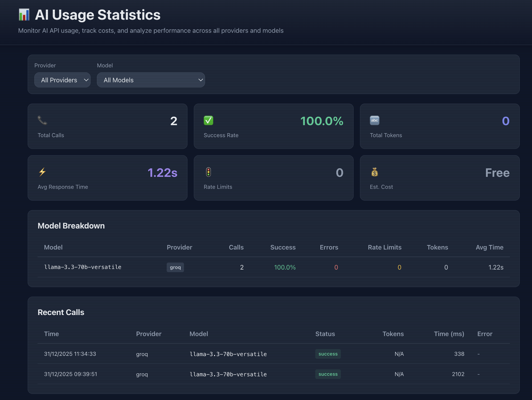Image resolution: width=532 pixels, height=400 pixels.
Task: Click the model name in the 11:34:33 call row
Action: (228, 354)
